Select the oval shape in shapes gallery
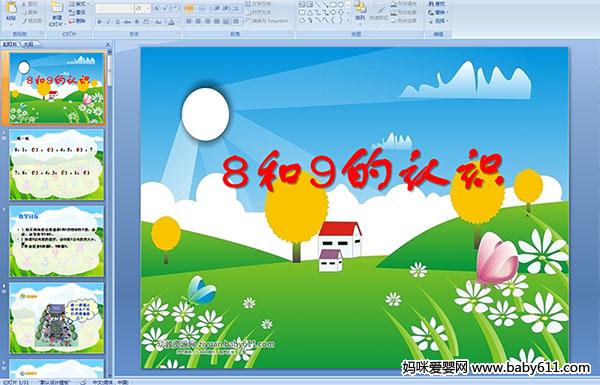Image resolution: width=600 pixels, height=385 pixels. (x=341, y=4)
